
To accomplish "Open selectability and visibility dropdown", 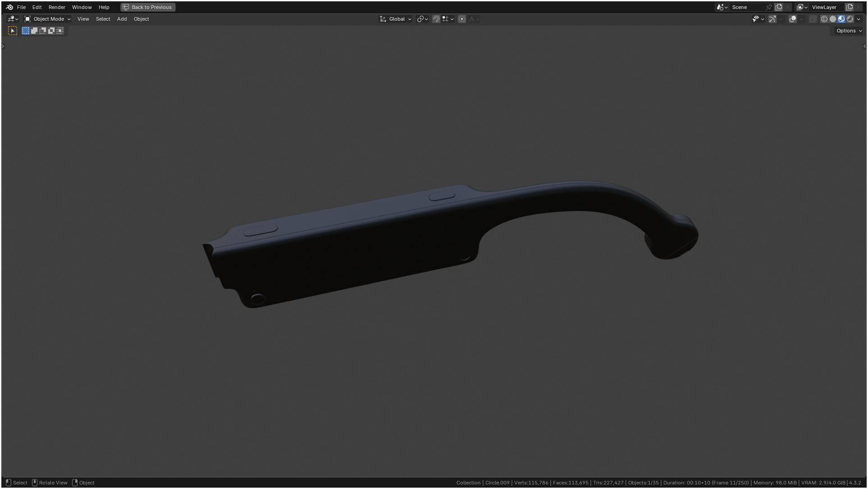I will point(758,19).
